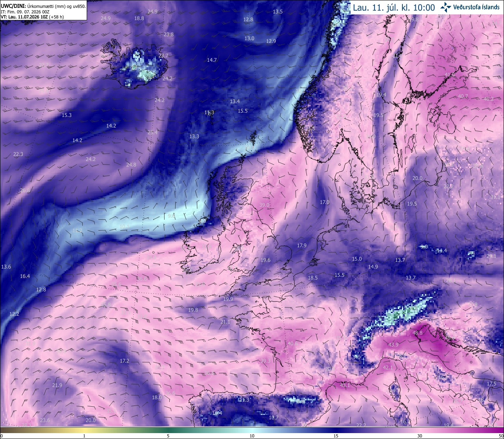This screenshot has height=439, width=504.
Task: Click the 10 tick on the color scale
Action: point(252,436)
